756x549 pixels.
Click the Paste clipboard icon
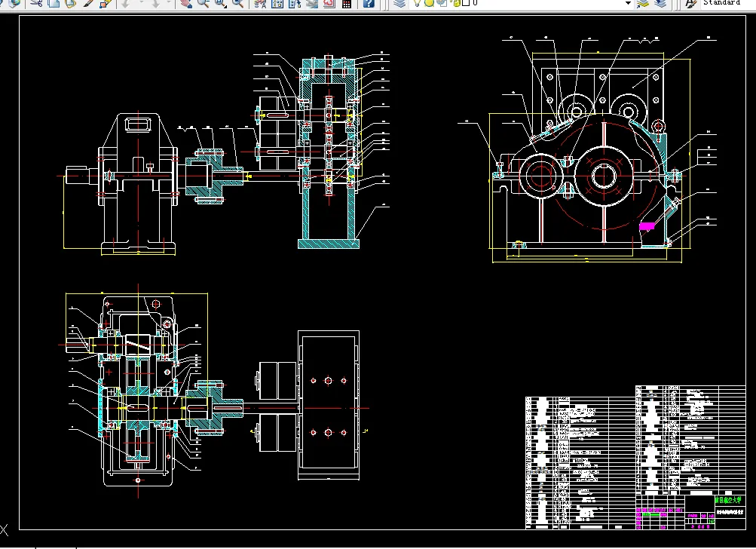coord(70,3)
